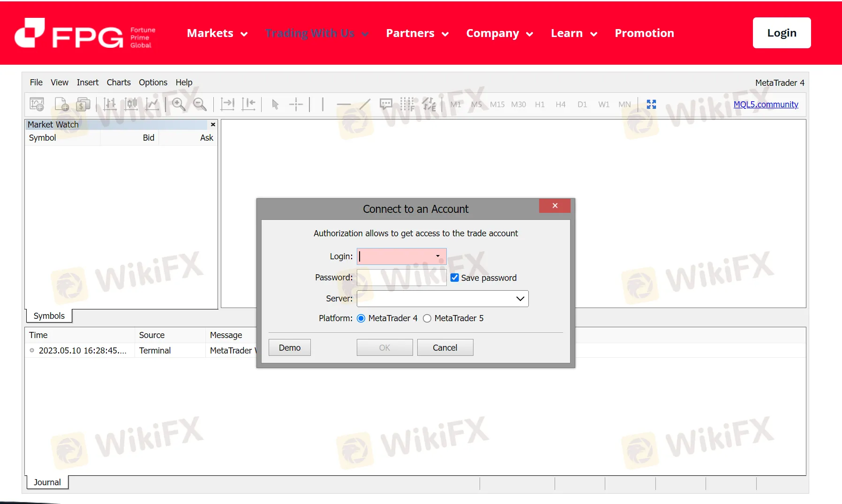The width and height of the screenshot is (842, 504).
Task: Click the Demo button in dialog
Action: (x=290, y=348)
